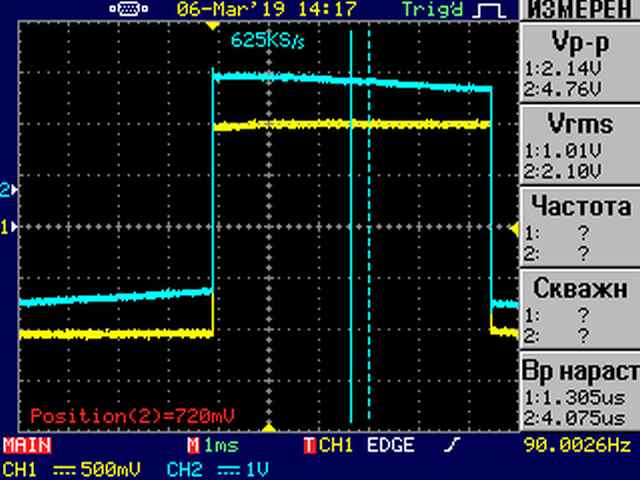Image resolution: width=640 pixels, height=480 pixels.
Task: Click the red M timebase icon
Action: pyautogui.click(x=193, y=445)
